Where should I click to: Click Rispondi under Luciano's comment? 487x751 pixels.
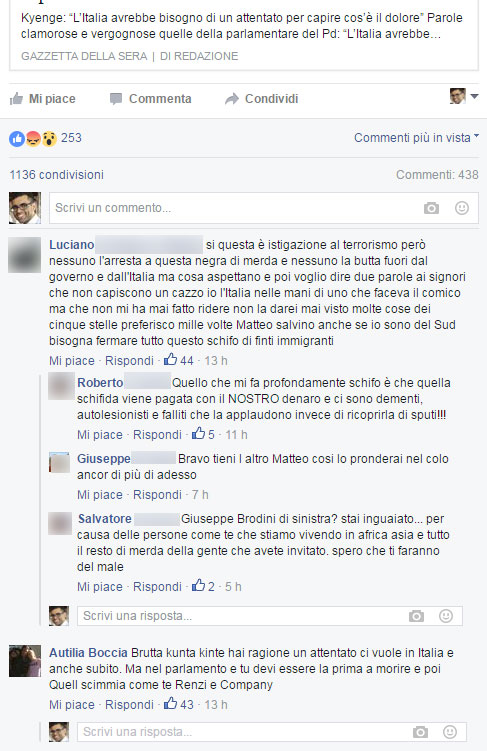[129, 361]
